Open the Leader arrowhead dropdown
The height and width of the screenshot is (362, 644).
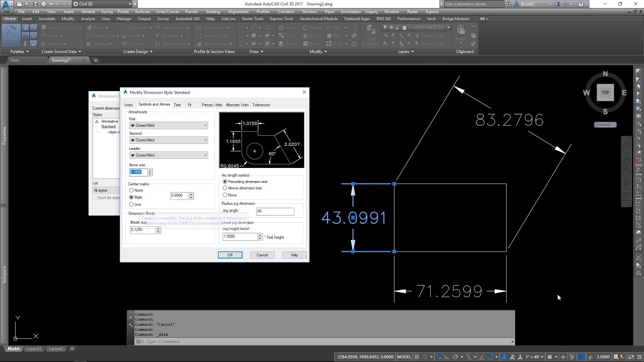pyautogui.click(x=168, y=155)
